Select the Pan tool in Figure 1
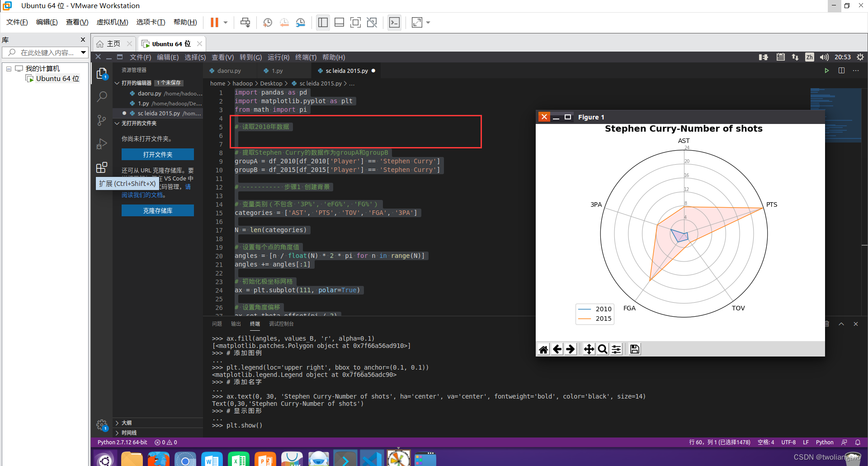868x466 pixels. tap(589, 349)
